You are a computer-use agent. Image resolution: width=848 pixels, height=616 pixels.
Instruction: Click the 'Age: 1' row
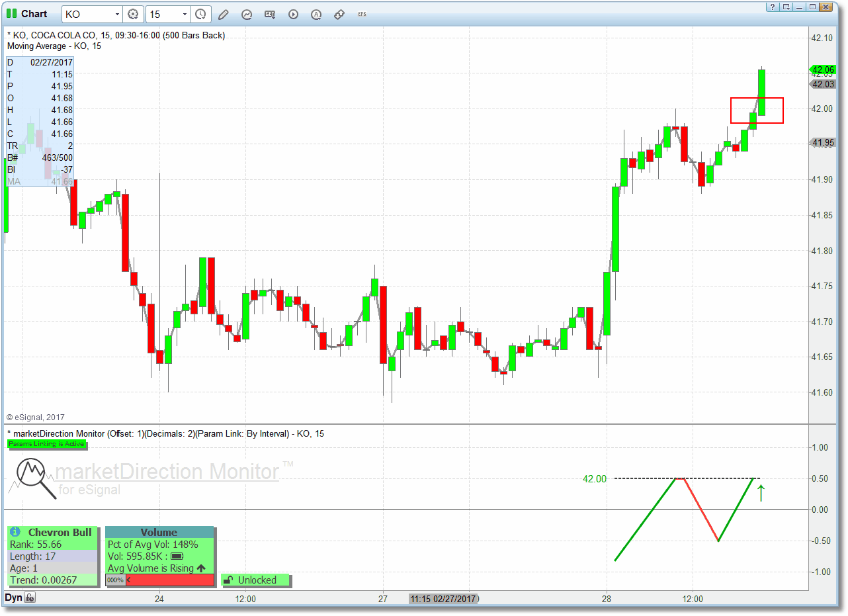tap(52, 568)
